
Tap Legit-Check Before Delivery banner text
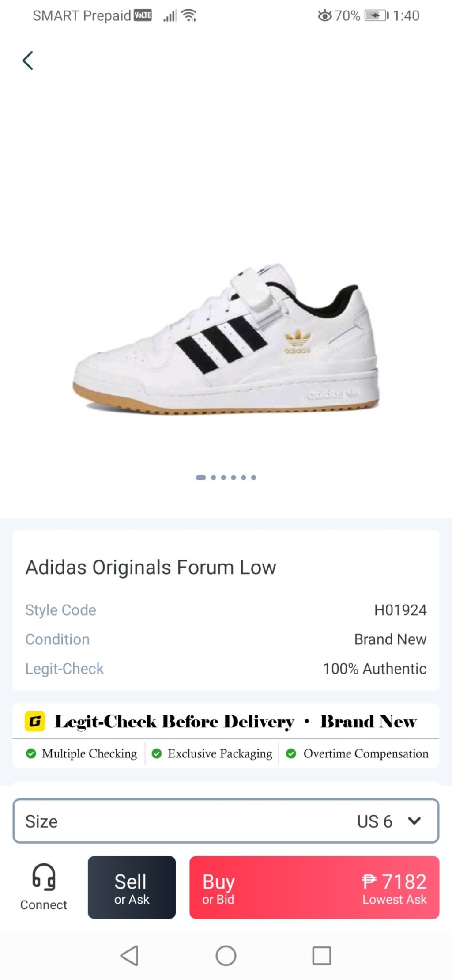tap(174, 722)
